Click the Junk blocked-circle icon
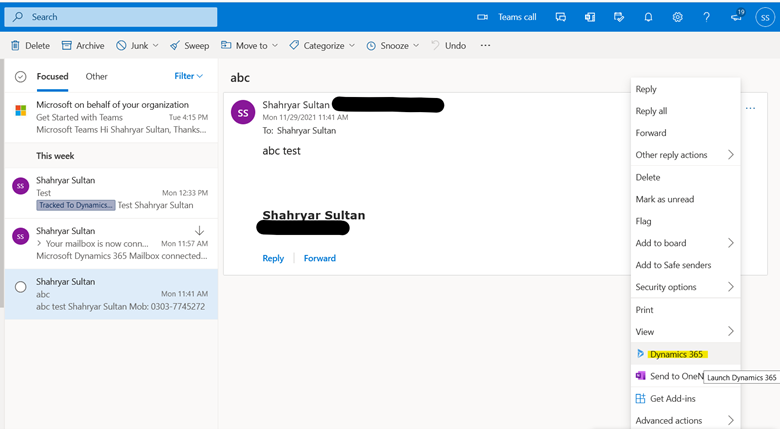This screenshot has height=429, width=780. tap(121, 45)
